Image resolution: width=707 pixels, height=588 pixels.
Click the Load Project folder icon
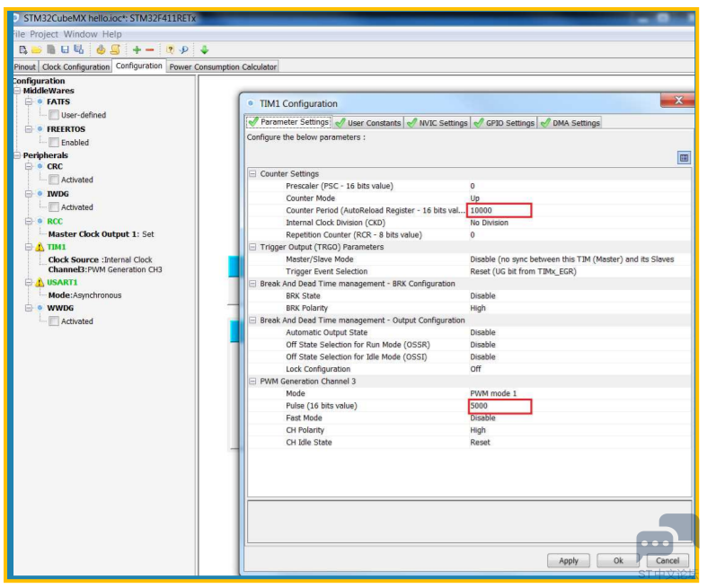tap(37, 50)
